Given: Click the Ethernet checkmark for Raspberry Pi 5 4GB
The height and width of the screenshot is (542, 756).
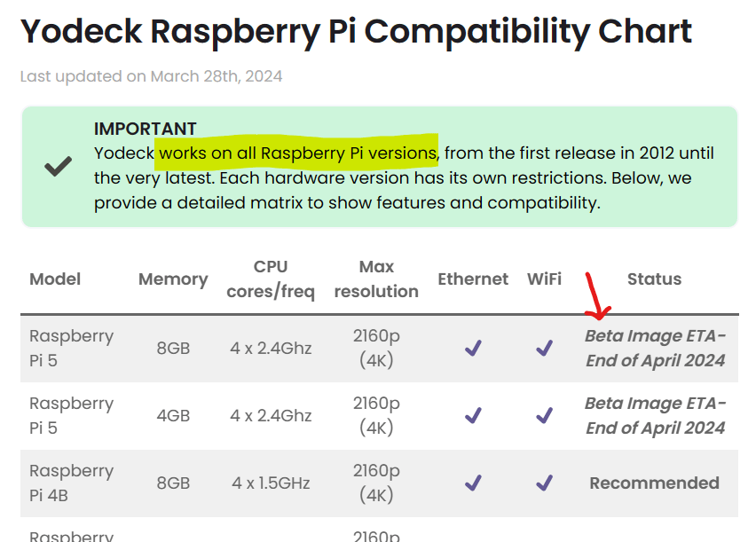Looking at the screenshot, I should click(473, 415).
